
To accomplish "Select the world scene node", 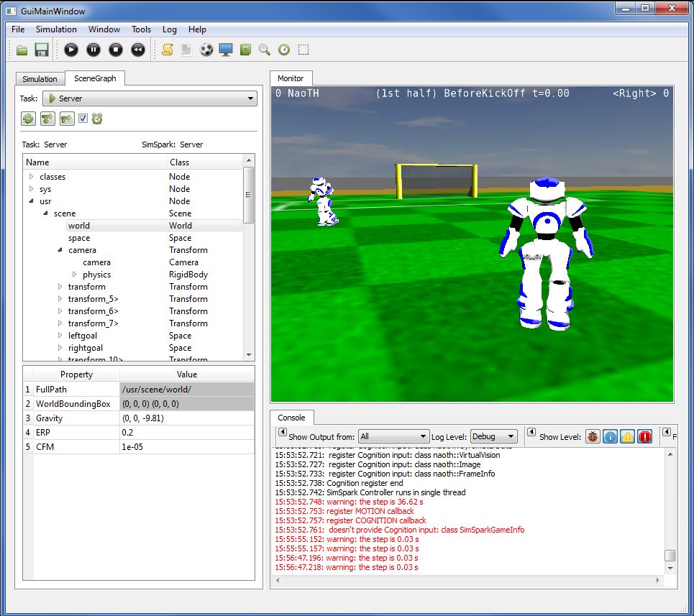I will [79, 225].
